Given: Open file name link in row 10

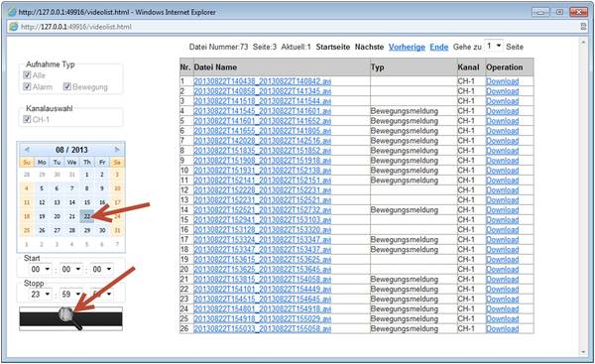Looking at the screenshot, I should tap(262, 170).
